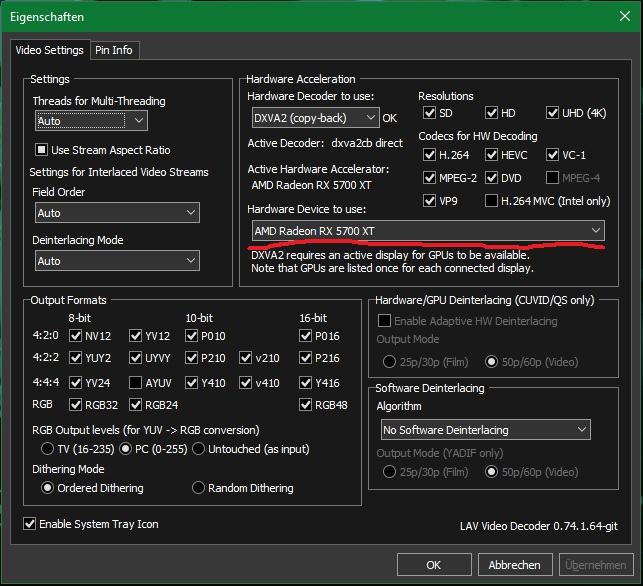Uncheck Y410 output format

(x=192, y=383)
